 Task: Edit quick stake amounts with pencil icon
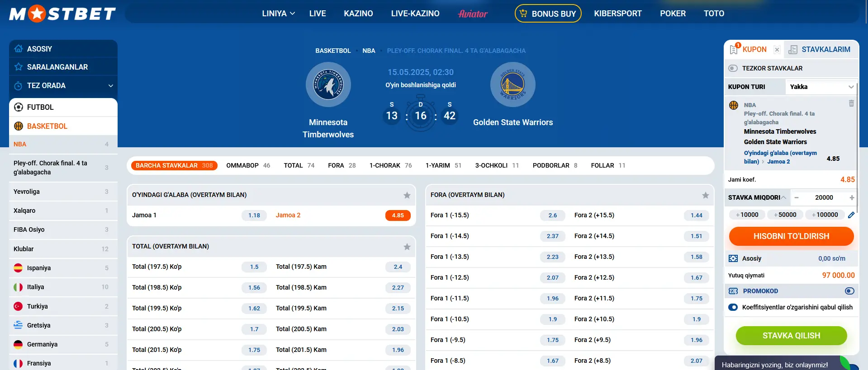[x=851, y=215]
